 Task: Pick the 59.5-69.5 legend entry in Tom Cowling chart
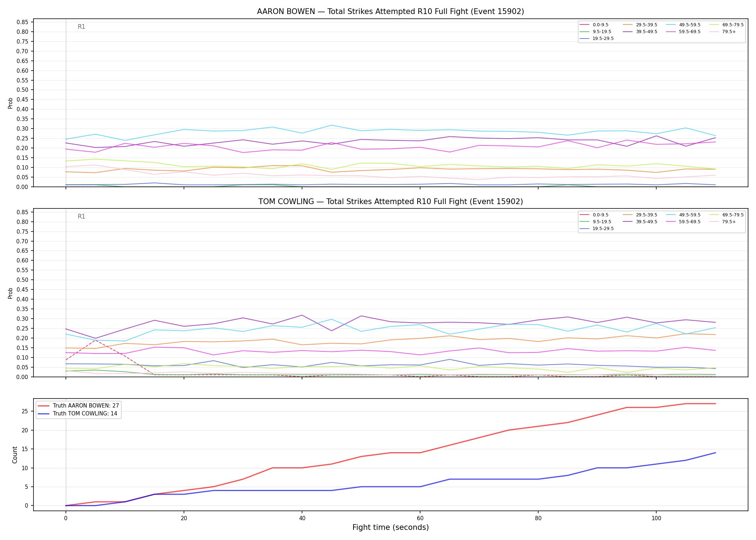(683, 222)
